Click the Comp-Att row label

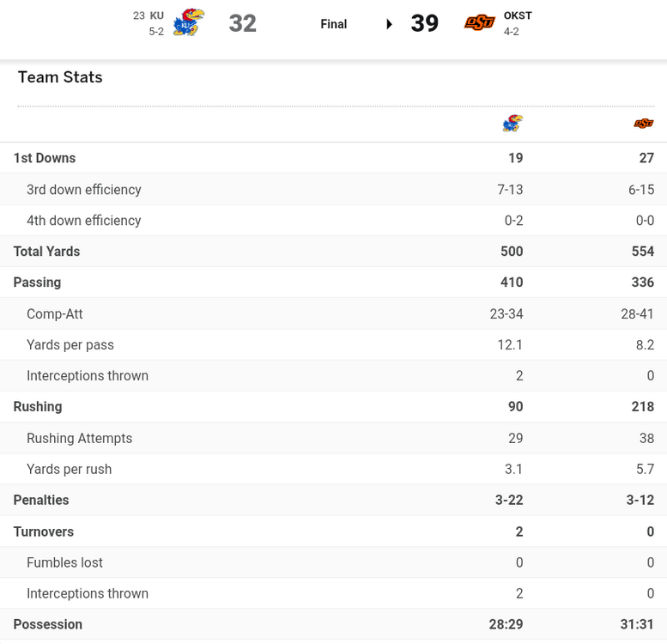(55, 314)
